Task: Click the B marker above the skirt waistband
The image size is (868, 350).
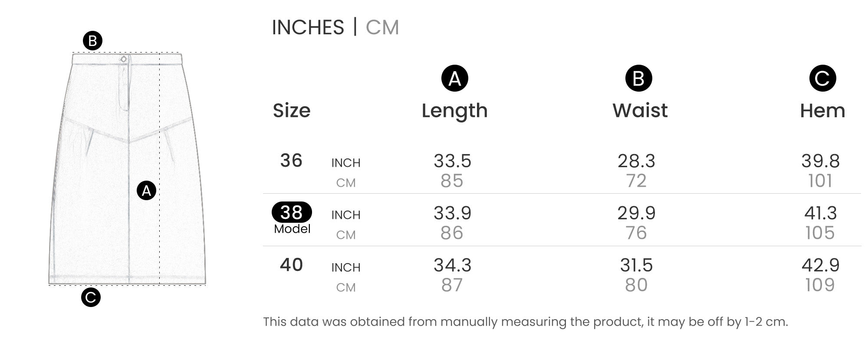Action: tap(92, 41)
